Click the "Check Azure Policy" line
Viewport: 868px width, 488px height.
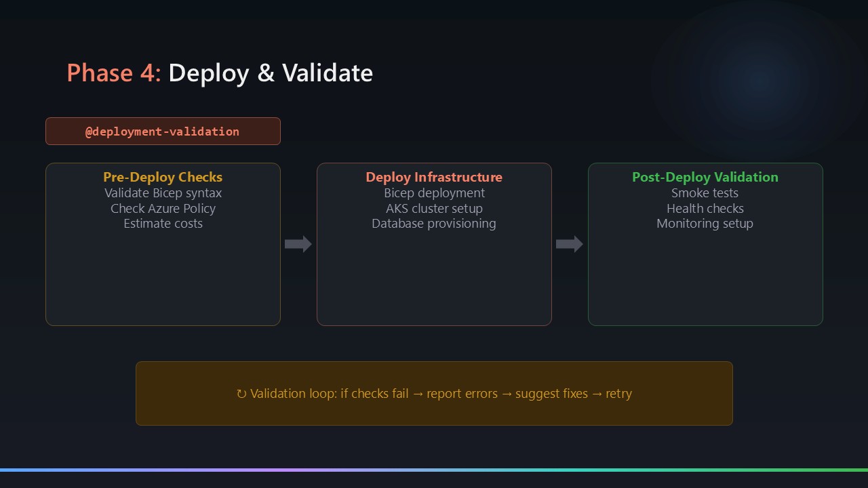(163, 208)
